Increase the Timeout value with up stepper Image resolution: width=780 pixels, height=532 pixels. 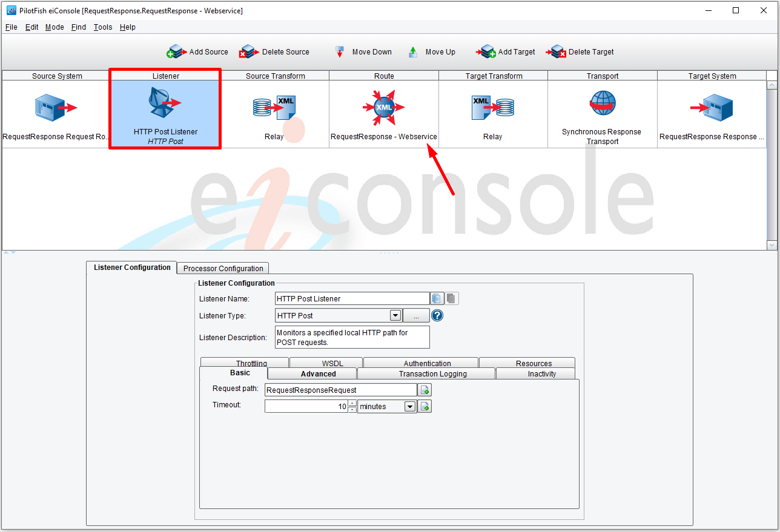pos(352,404)
